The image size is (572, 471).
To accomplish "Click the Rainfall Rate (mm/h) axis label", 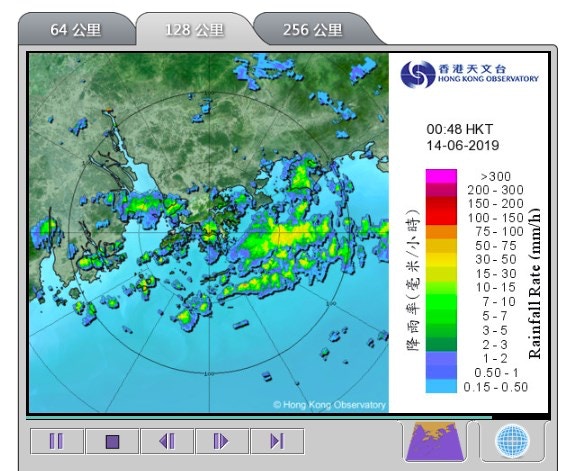I will [534, 283].
